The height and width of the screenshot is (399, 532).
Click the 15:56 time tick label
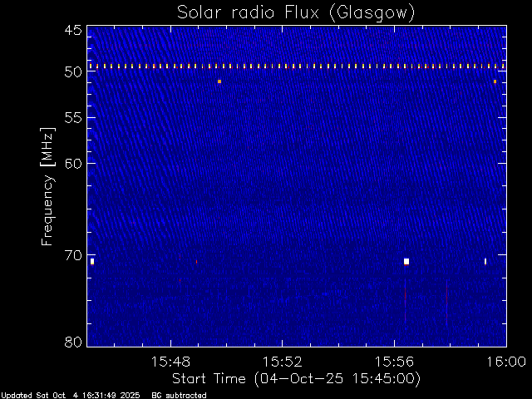point(394,362)
